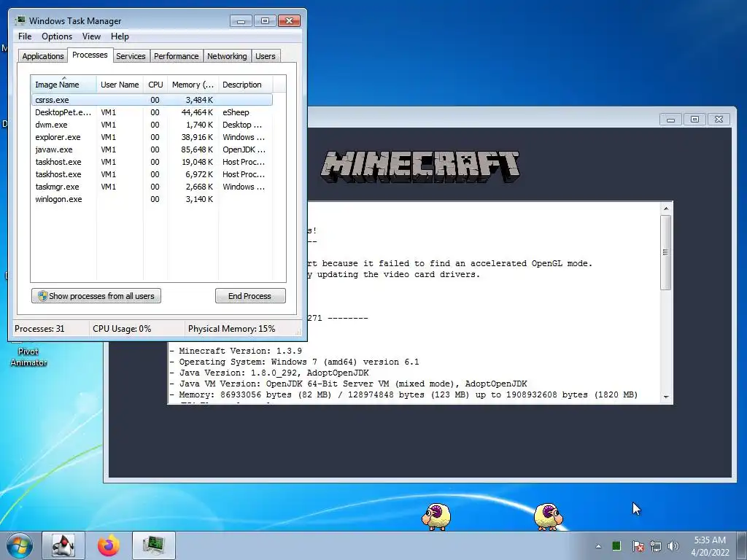Click the Physical Memory: 15% status entry
This screenshot has height=560, width=747.
(x=231, y=329)
